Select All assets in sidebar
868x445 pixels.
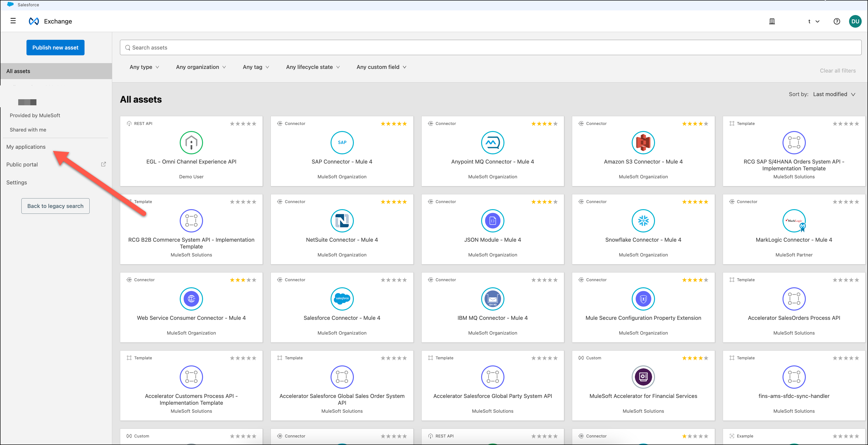coord(56,71)
